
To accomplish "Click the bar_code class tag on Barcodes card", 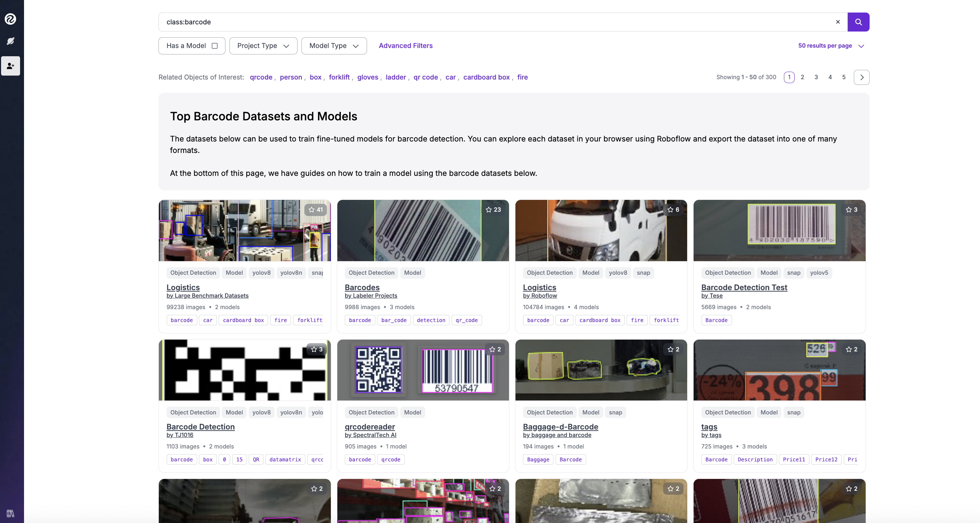I will (x=394, y=320).
